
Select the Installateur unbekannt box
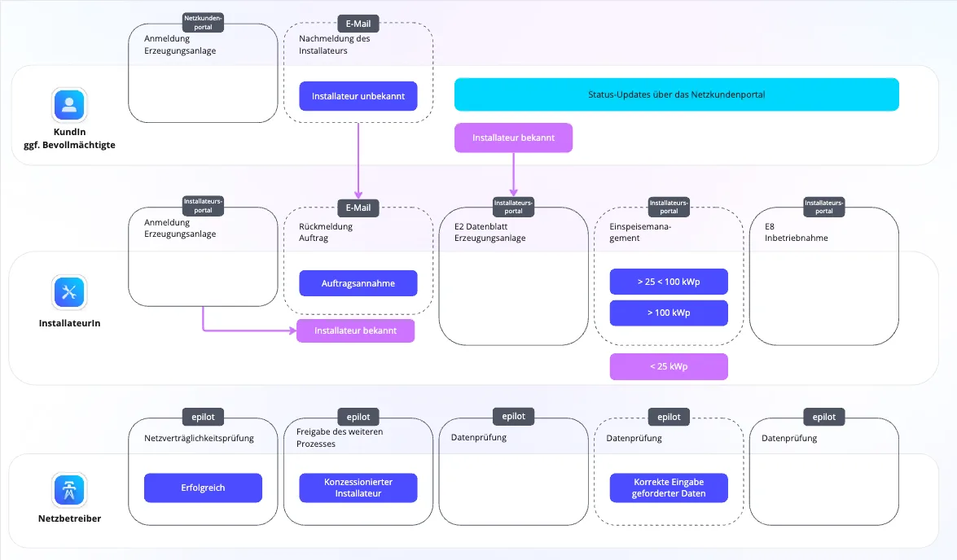click(358, 96)
